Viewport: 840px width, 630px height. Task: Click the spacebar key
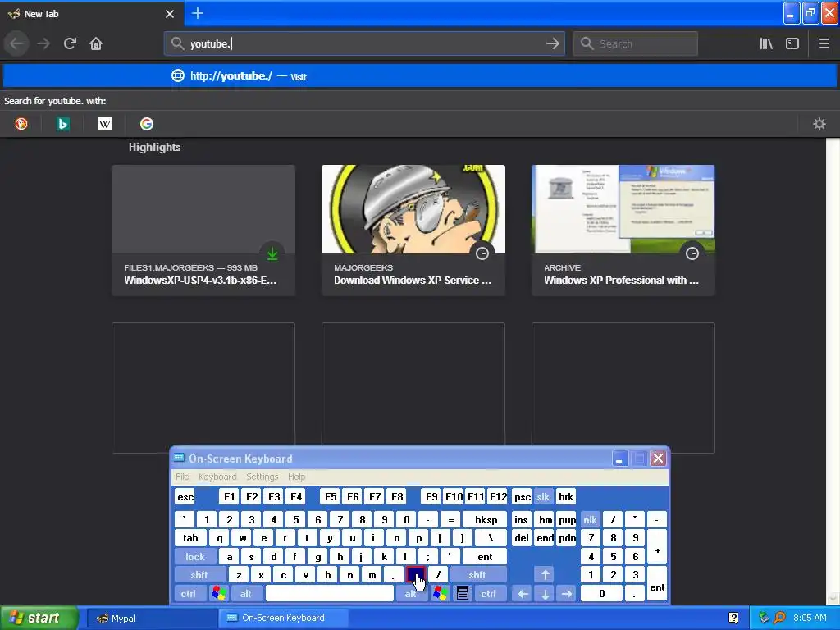coord(330,593)
